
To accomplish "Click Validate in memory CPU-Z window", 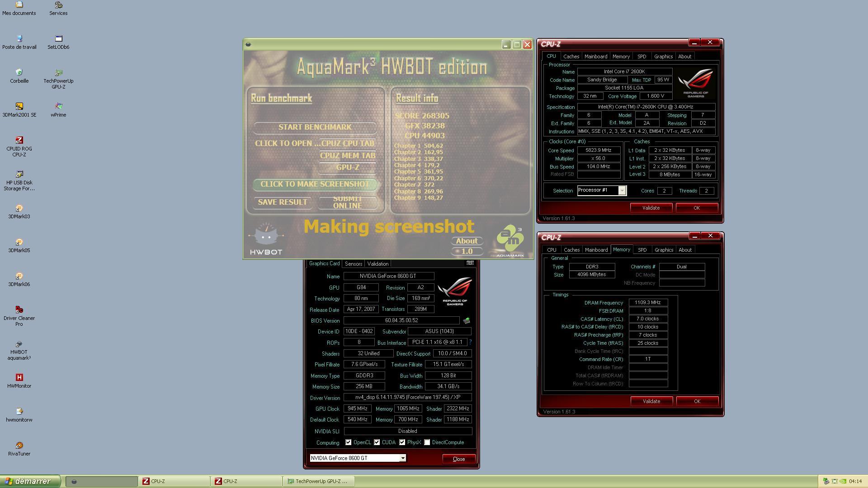I will pos(651,401).
